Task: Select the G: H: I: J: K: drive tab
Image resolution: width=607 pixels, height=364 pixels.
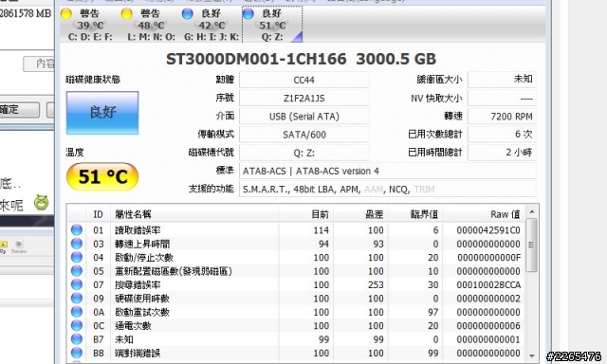Action: pyautogui.click(x=211, y=25)
